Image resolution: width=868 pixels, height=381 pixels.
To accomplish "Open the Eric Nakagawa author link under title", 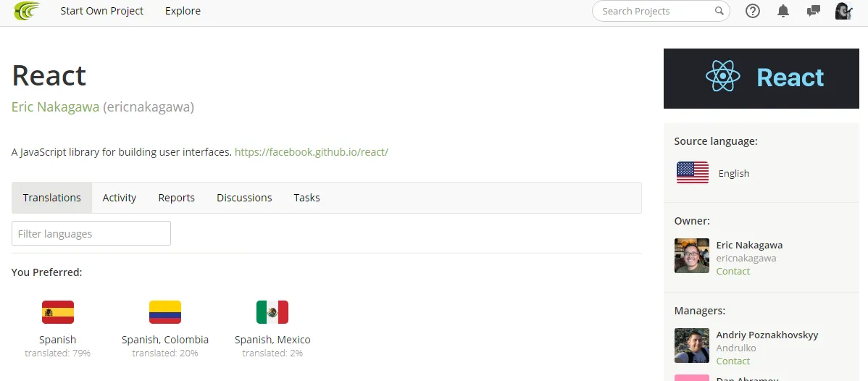I will [x=55, y=107].
